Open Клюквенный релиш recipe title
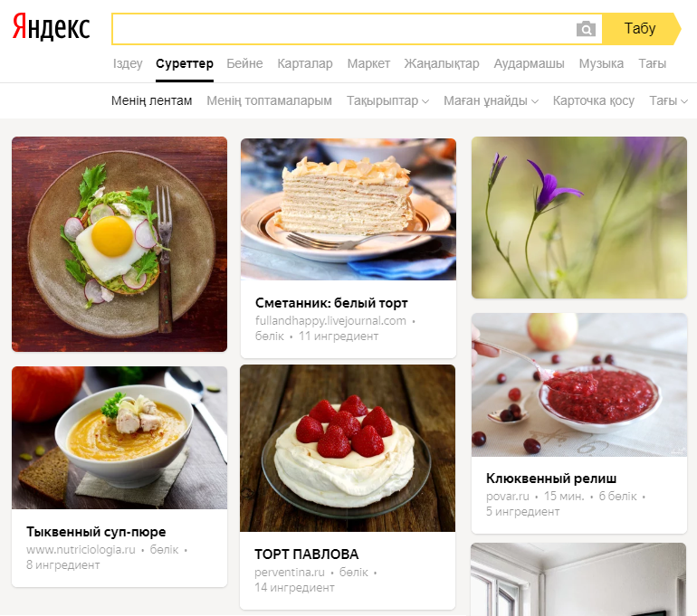 click(551, 479)
